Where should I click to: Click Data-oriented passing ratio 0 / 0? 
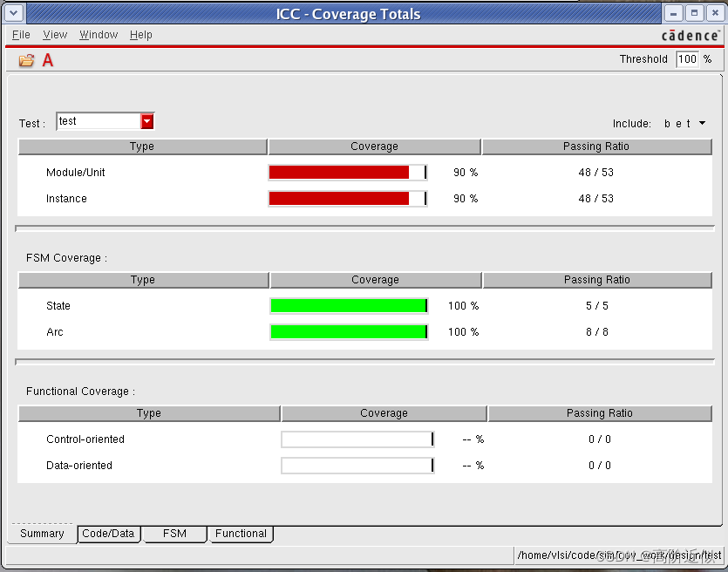(599, 465)
